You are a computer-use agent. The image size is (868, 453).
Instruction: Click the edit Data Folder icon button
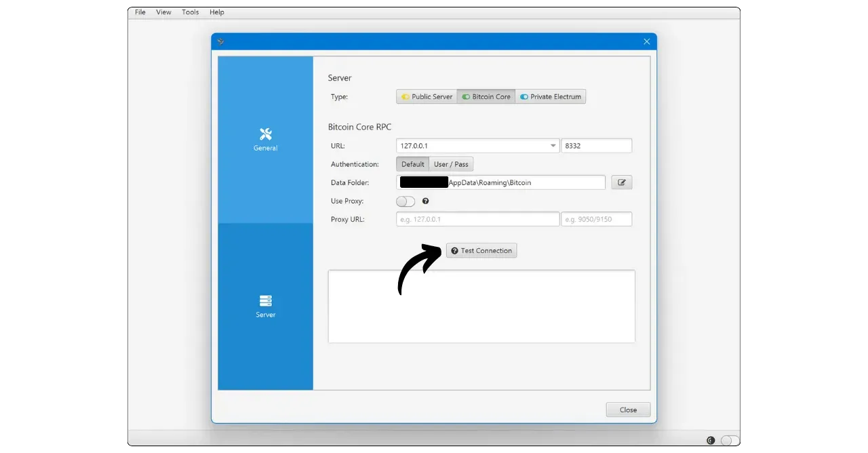(621, 182)
